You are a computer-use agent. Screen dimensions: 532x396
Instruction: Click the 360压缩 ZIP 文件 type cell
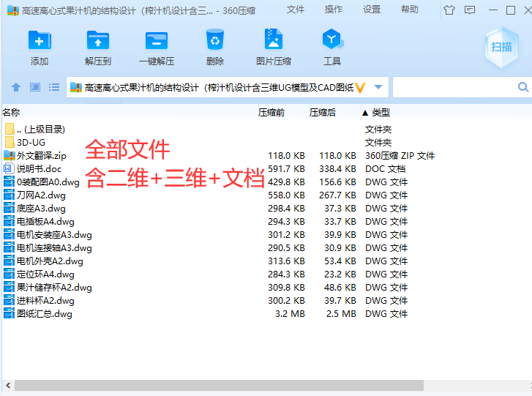click(x=400, y=156)
